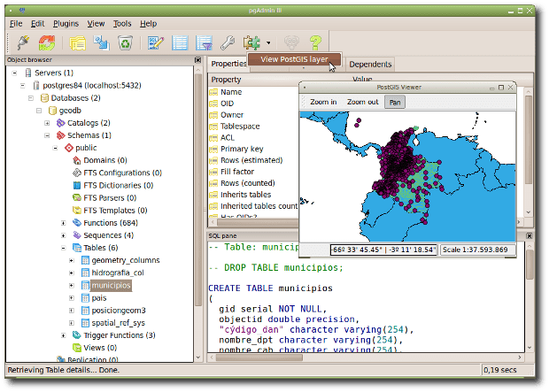Collapse the Databases (2) node
This screenshot has height=392, width=549.
click(x=31, y=98)
